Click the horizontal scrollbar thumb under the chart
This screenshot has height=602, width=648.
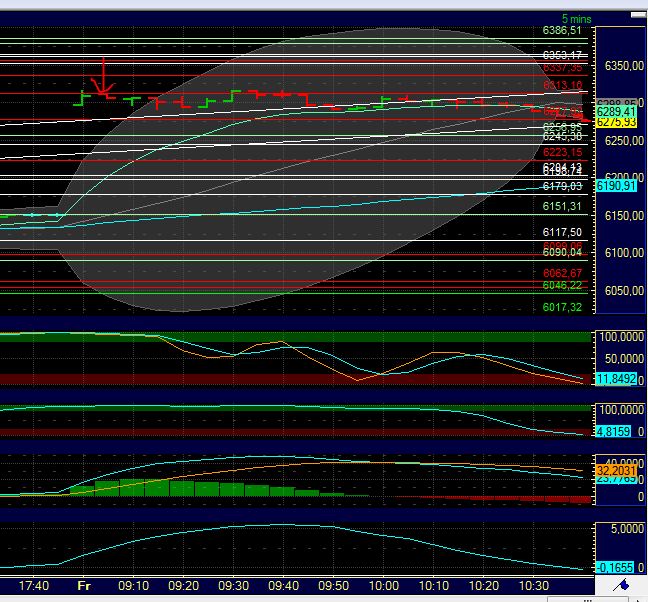click(588, 599)
